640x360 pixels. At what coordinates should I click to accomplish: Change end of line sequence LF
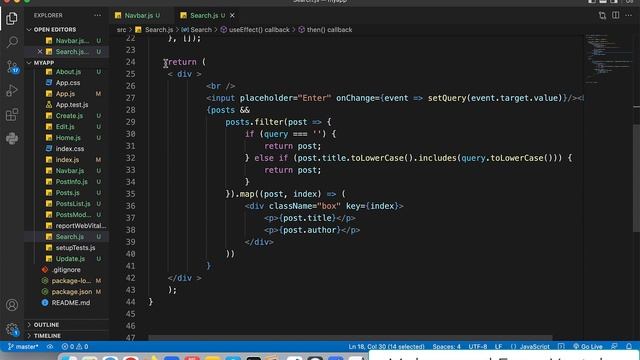498,347
